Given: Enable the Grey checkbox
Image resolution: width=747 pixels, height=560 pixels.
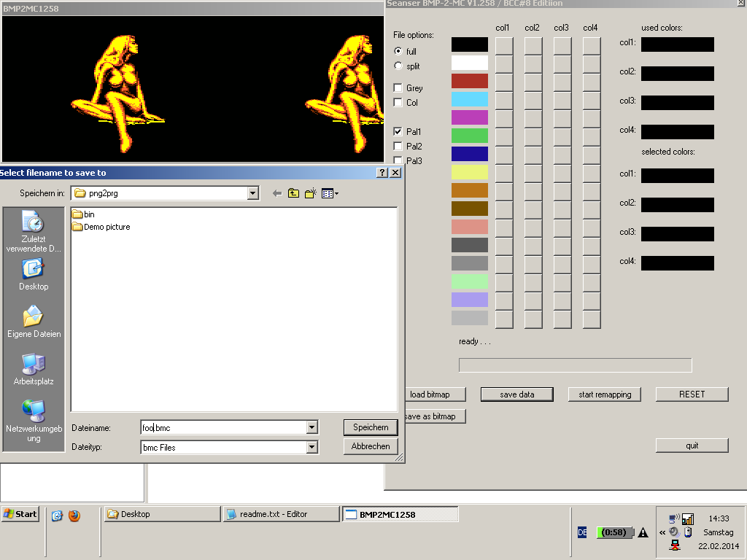Looking at the screenshot, I should click(x=398, y=88).
